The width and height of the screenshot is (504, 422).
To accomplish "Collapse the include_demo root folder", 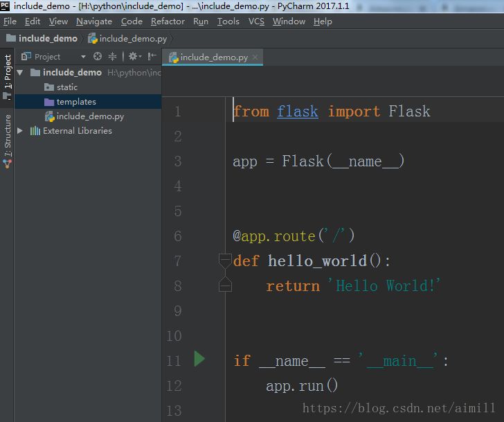I will click(x=20, y=73).
